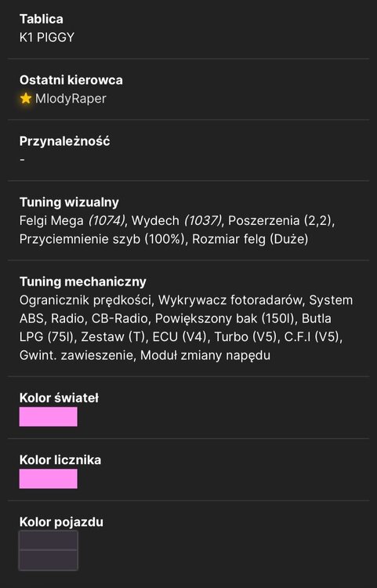Screen dimensions: 377x588
Task: Click the Kolor pojazdu label
Action: (x=61, y=522)
